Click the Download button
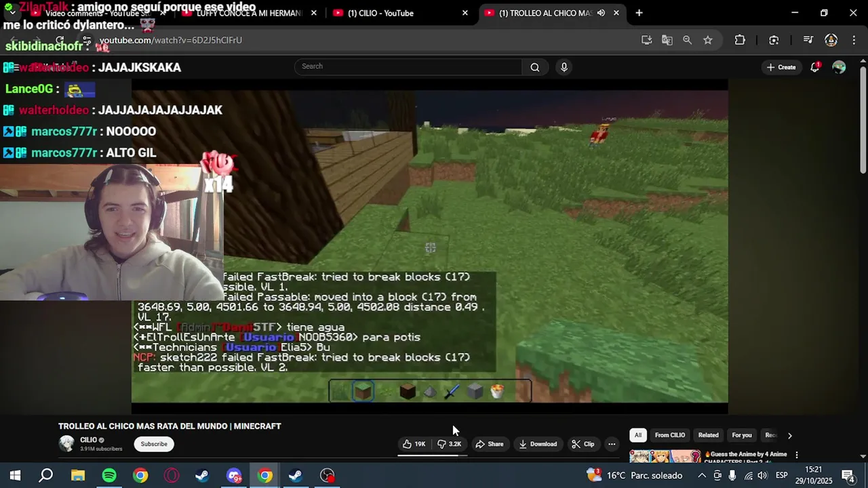The image size is (868, 488). 538,444
